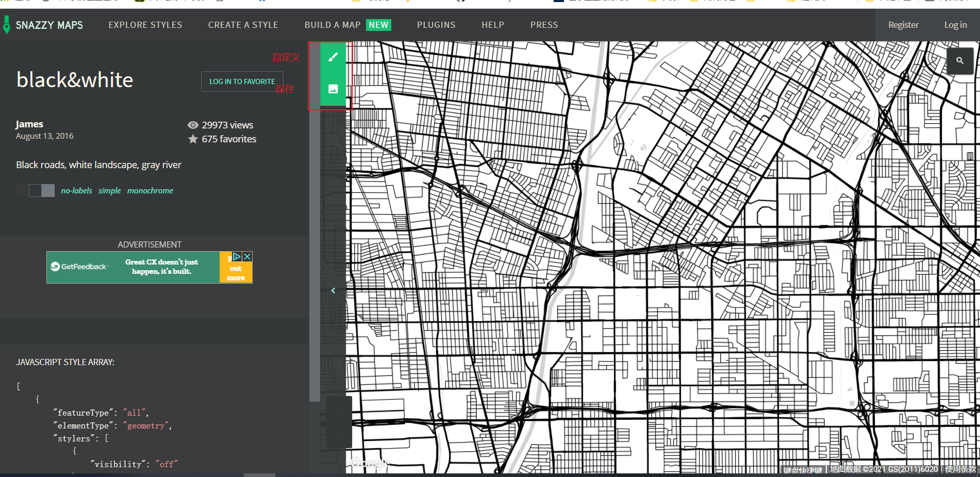
Task: Click the Log in link
Action: coord(955,25)
